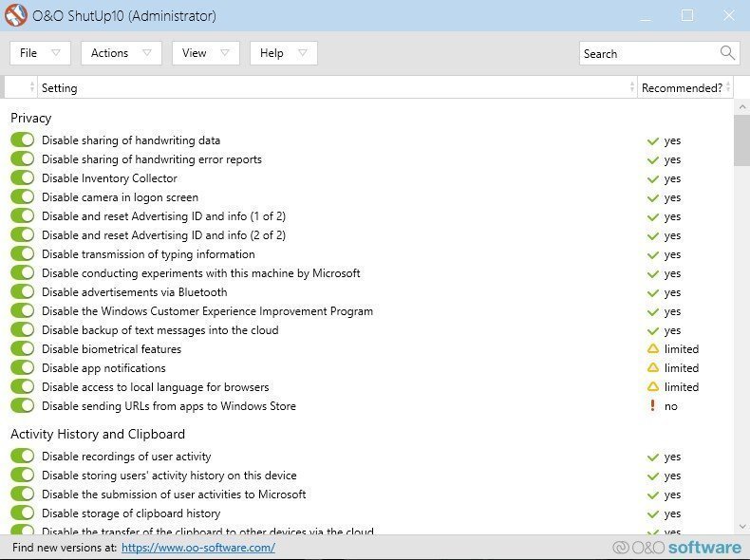Viewport: 750px width, 560px height.
Task: Toggle Disable storage of clipboard history
Action: click(x=23, y=513)
